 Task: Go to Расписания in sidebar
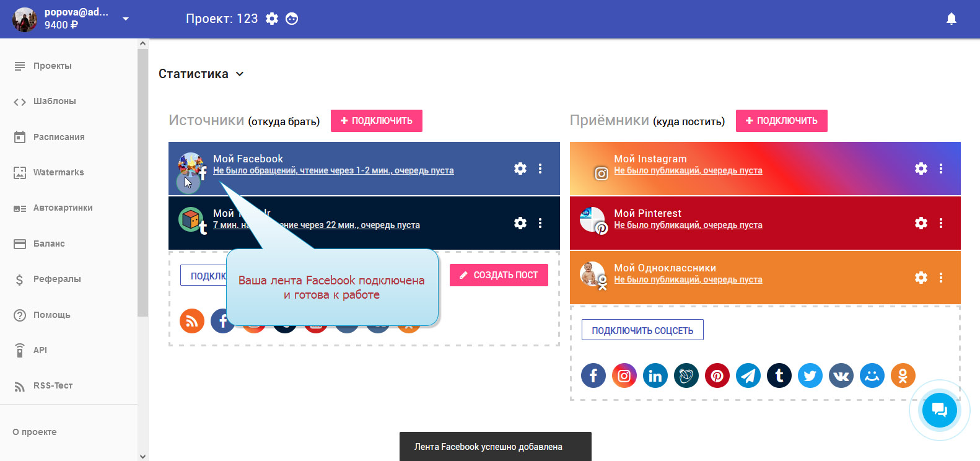(x=59, y=137)
